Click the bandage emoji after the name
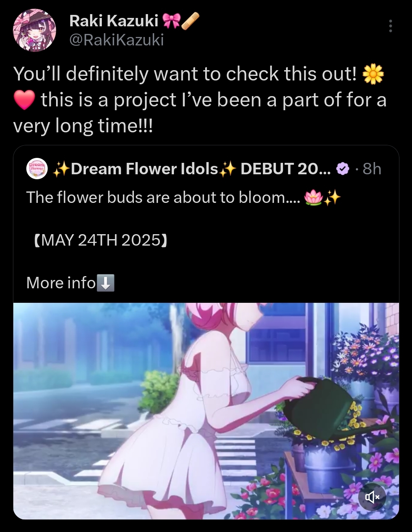412x532 pixels. click(x=190, y=21)
